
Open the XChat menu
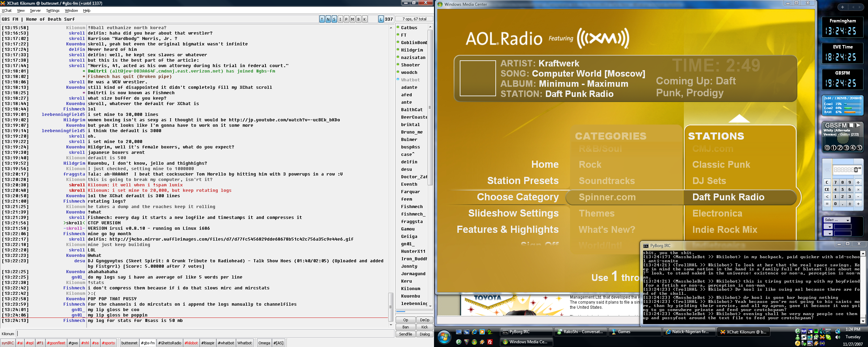[7, 11]
